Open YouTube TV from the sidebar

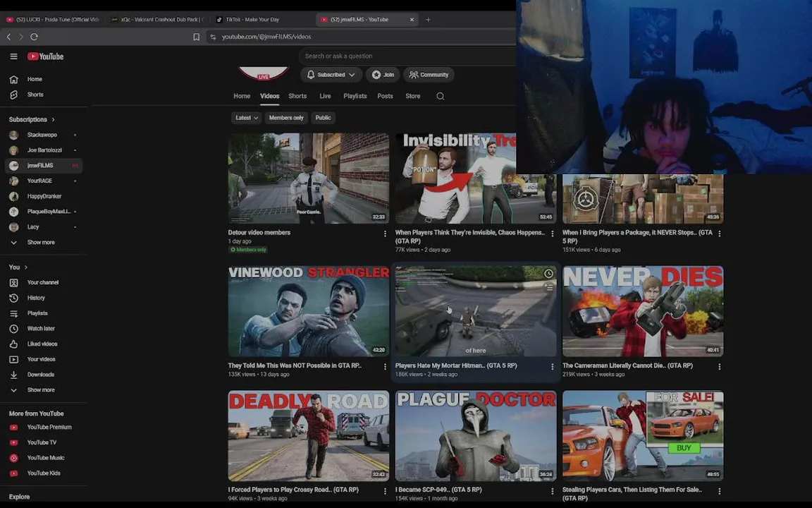[44, 442]
